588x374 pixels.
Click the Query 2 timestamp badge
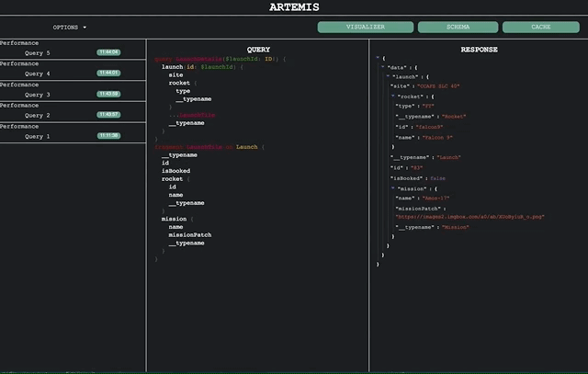(x=108, y=115)
